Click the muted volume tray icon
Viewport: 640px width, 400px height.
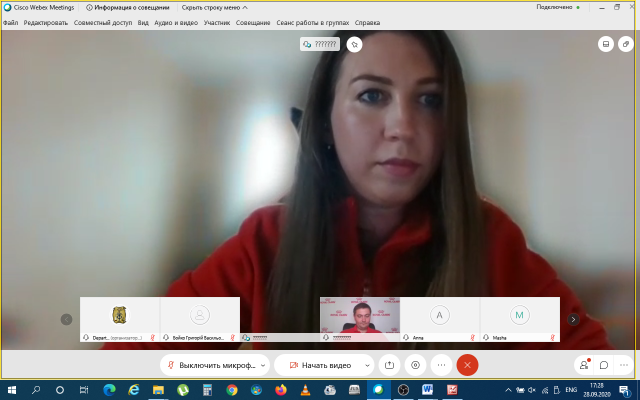pyautogui.click(x=532, y=390)
